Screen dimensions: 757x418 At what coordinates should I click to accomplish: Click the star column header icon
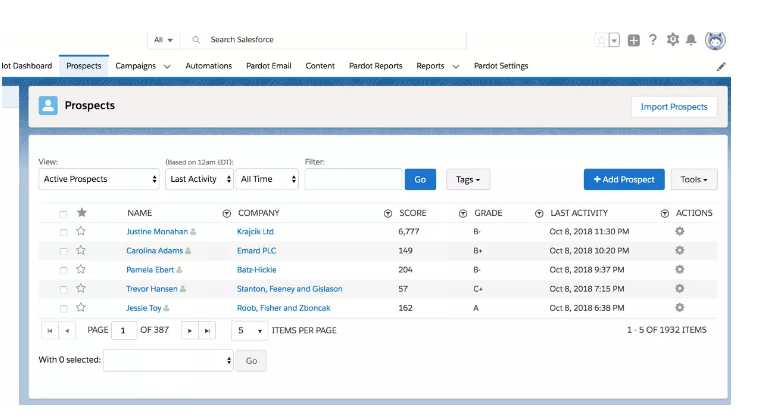(x=82, y=212)
